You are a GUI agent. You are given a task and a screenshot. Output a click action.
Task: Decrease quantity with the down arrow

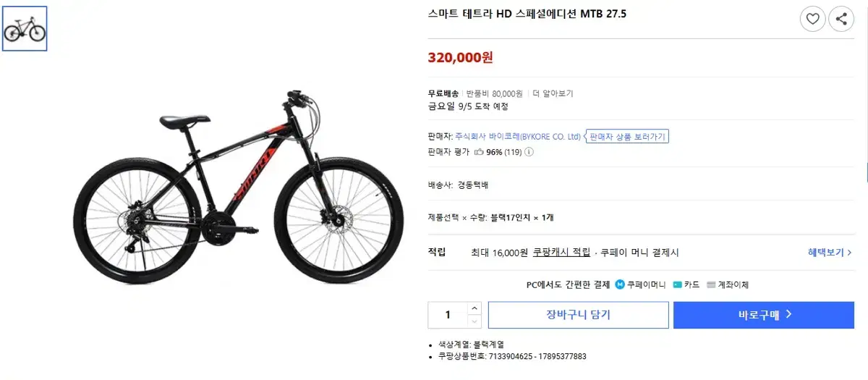474,321
